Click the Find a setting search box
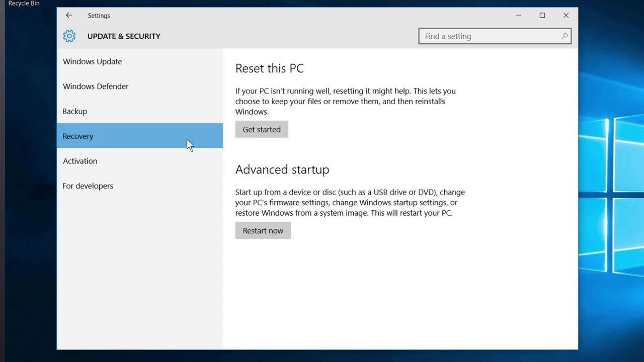The height and width of the screenshot is (362, 644). click(x=491, y=36)
